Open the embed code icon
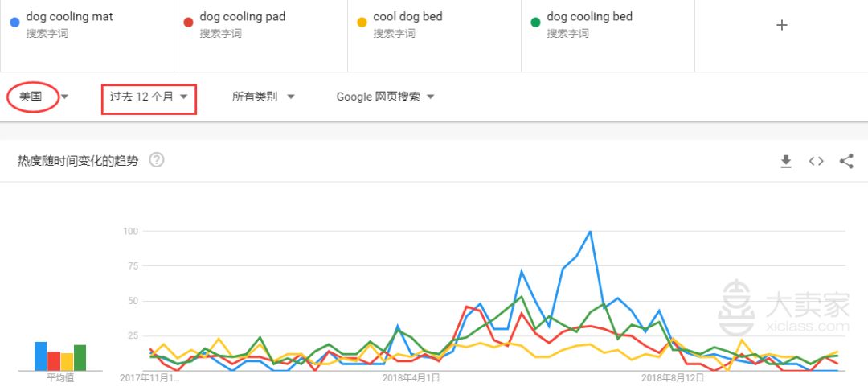Image resolution: width=868 pixels, height=391 pixels. (816, 161)
